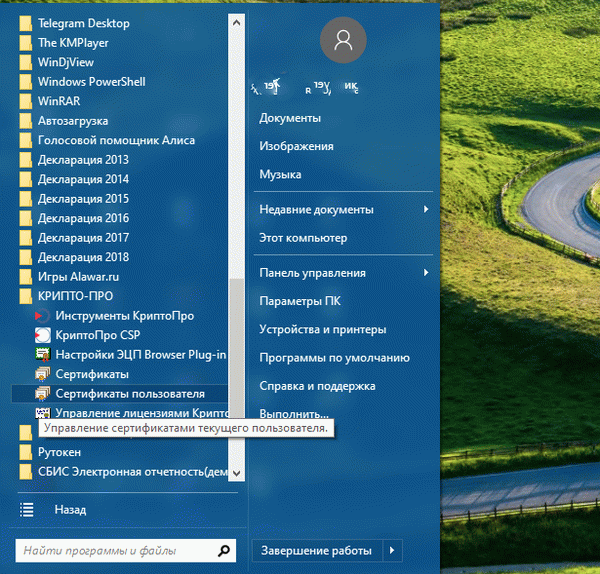Viewport: 600px width, 574px height.
Task: Open Этот компьютер
Action: [303, 238]
